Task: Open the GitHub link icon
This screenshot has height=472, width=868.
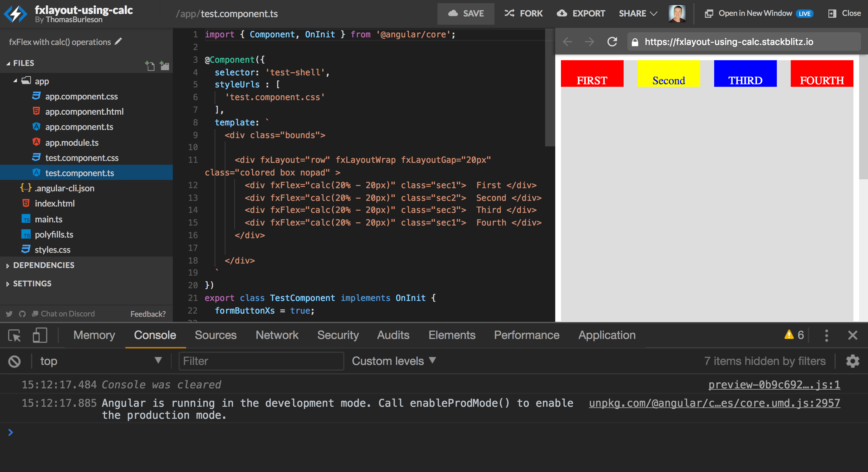Action: tap(22, 314)
